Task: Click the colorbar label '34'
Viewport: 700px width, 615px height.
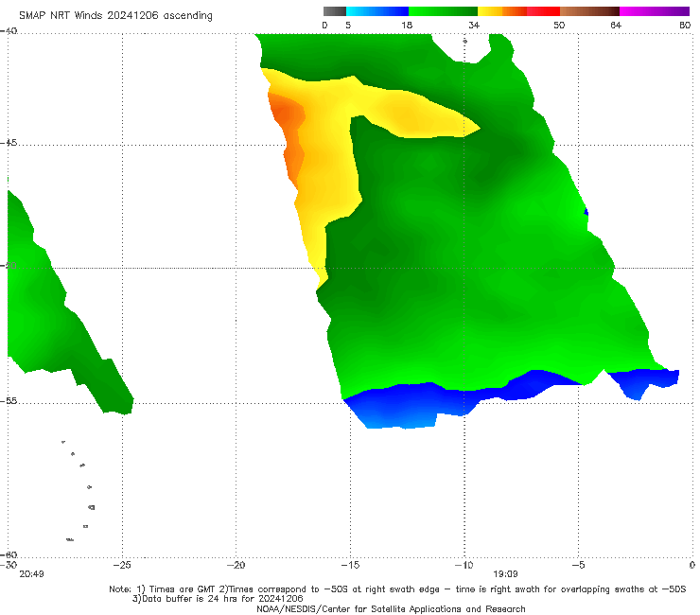Action: click(x=474, y=25)
